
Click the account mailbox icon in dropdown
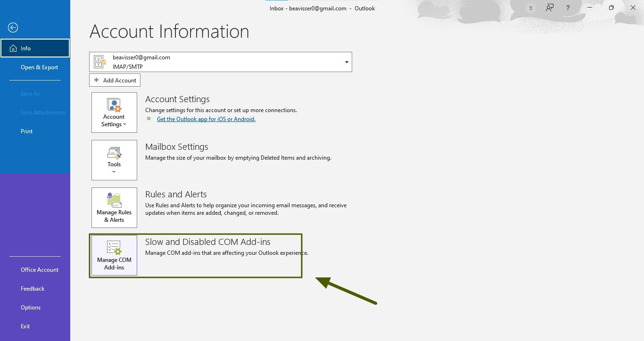coord(100,62)
